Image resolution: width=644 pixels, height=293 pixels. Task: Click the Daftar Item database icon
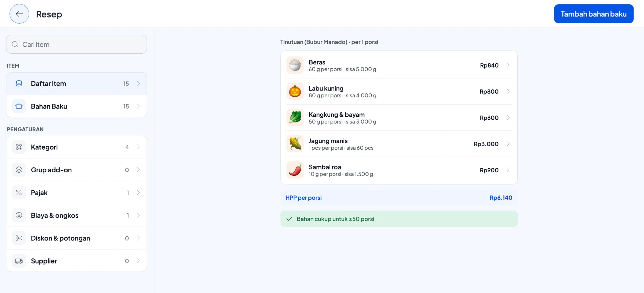[x=19, y=83]
